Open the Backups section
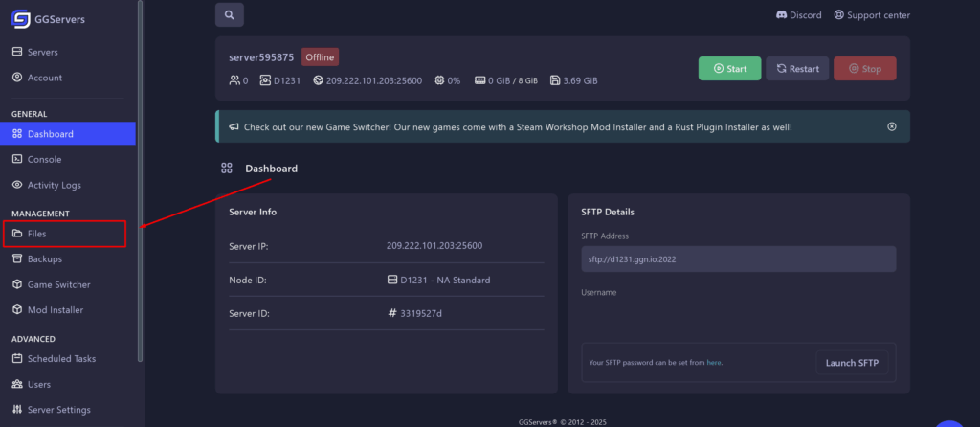 [x=44, y=258]
